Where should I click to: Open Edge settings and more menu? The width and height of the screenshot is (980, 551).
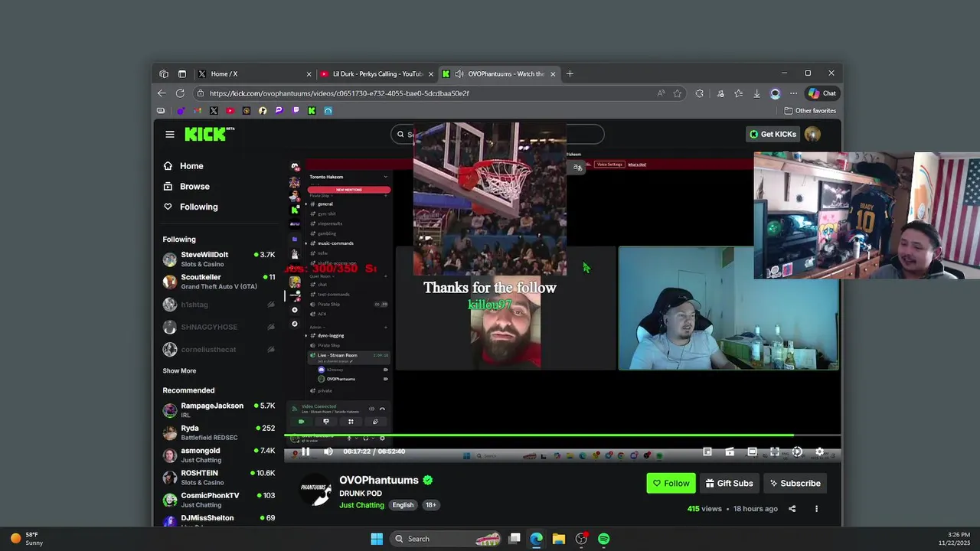(793, 93)
